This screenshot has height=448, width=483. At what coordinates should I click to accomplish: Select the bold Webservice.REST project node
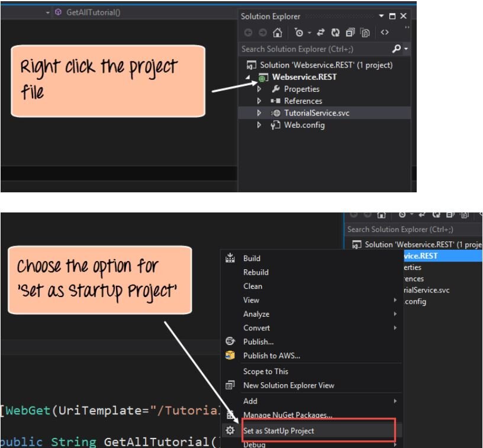click(304, 77)
